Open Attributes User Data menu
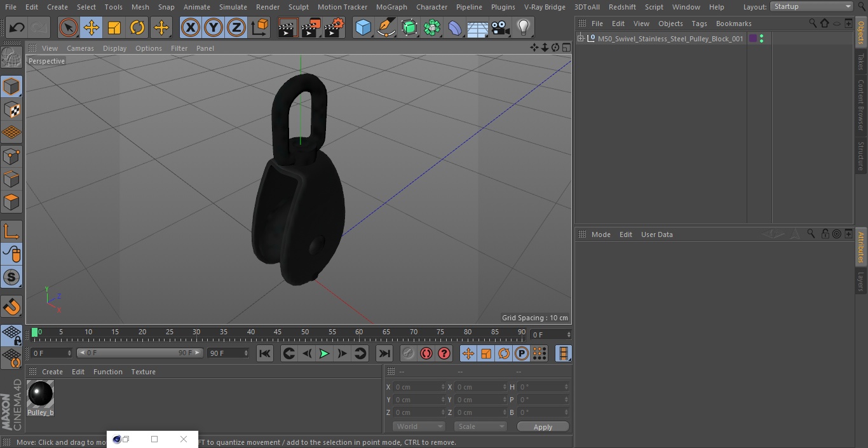Screen dimensions: 868x448 [656, 234]
